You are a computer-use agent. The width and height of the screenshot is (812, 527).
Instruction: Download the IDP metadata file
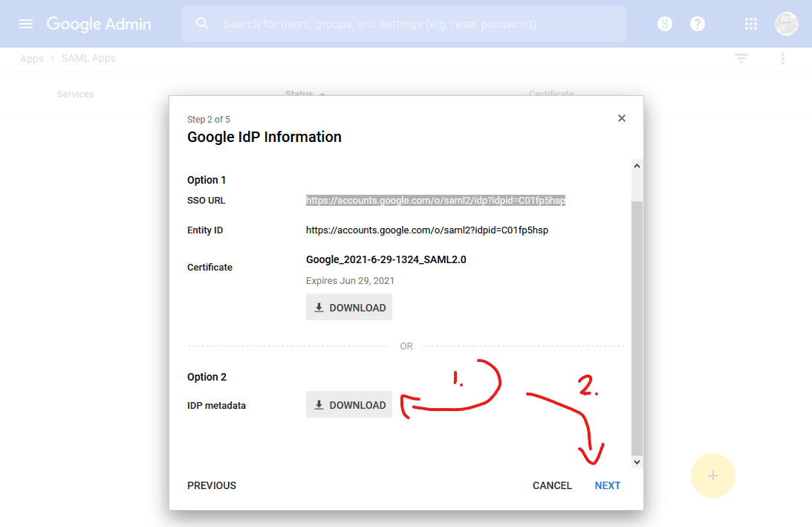click(349, 405)
